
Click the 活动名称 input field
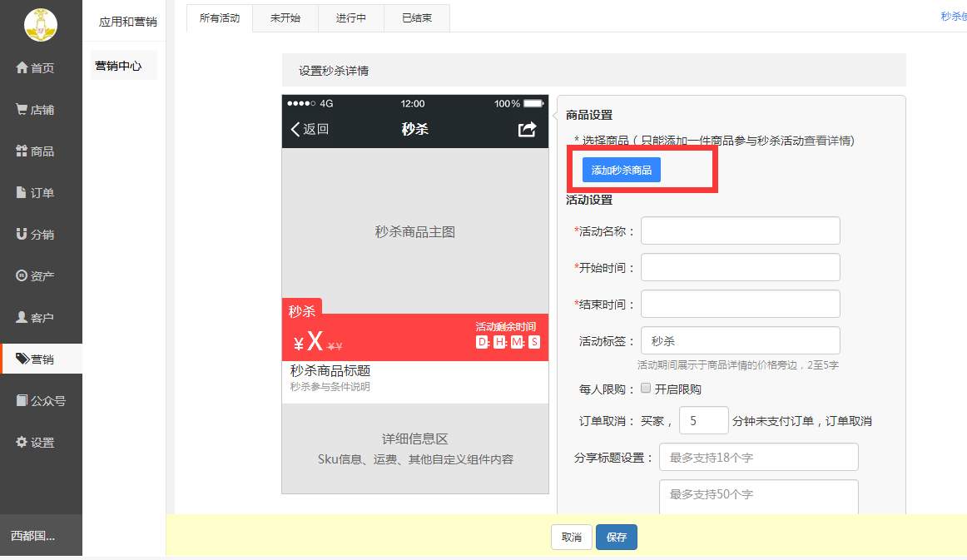tap(740, 231)
